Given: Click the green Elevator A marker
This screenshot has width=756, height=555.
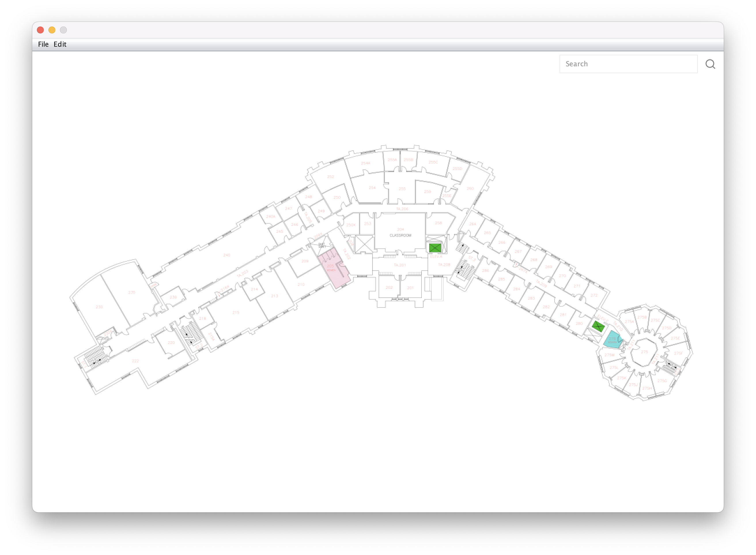Looking at the screenshot, I should pyautogui.click(x=434, y=248).
